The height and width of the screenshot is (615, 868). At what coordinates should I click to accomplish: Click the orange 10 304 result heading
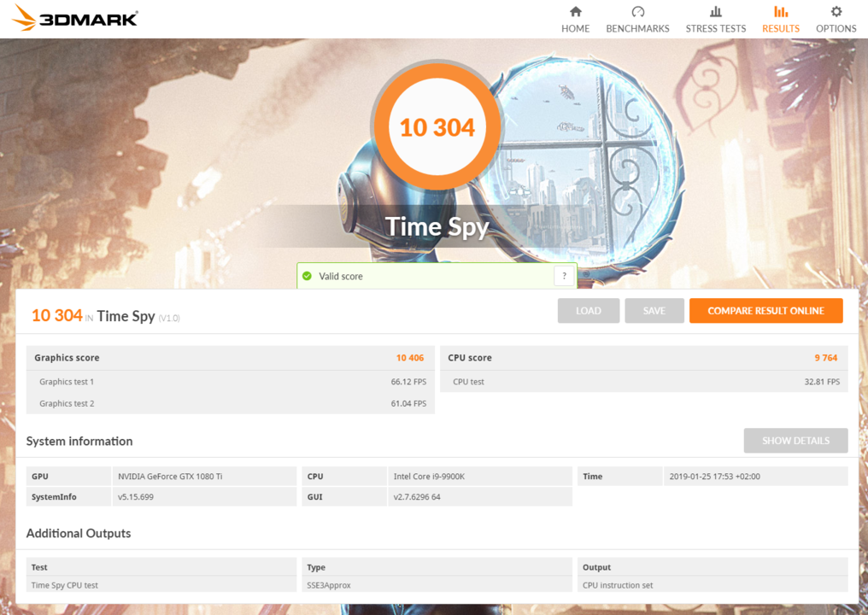click(57, 315)
